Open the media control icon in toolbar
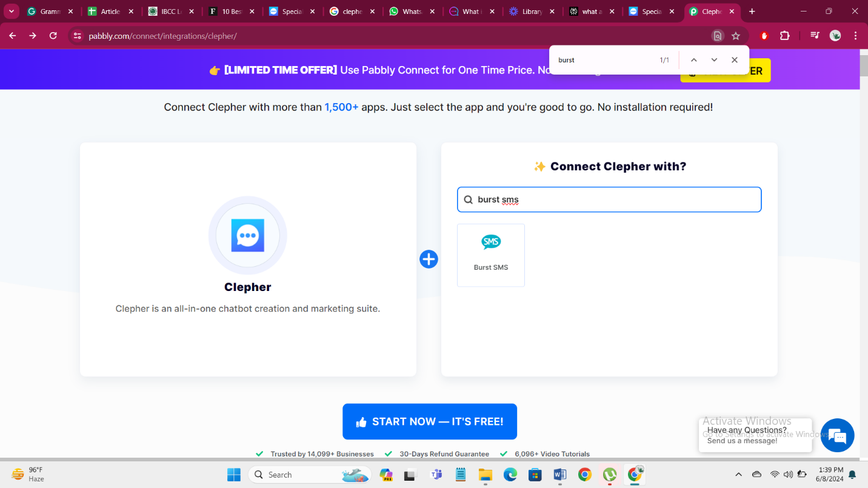868x488 pixels. (815, 36)
